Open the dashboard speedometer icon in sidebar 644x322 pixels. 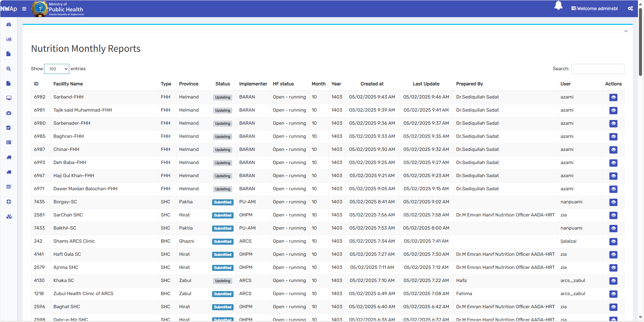tap(9, 25)
